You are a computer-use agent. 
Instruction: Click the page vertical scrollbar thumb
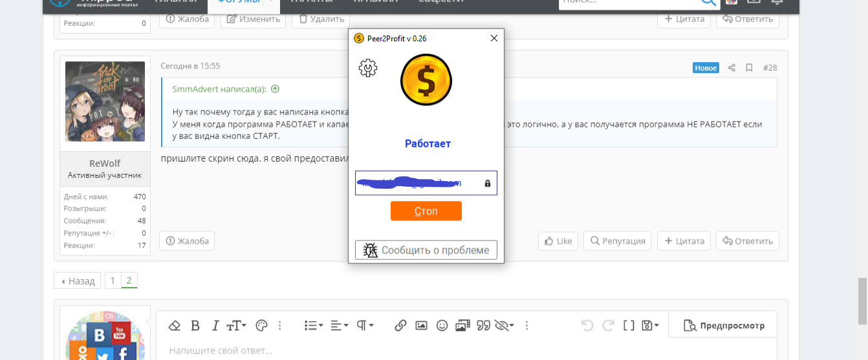pos(862,301)
